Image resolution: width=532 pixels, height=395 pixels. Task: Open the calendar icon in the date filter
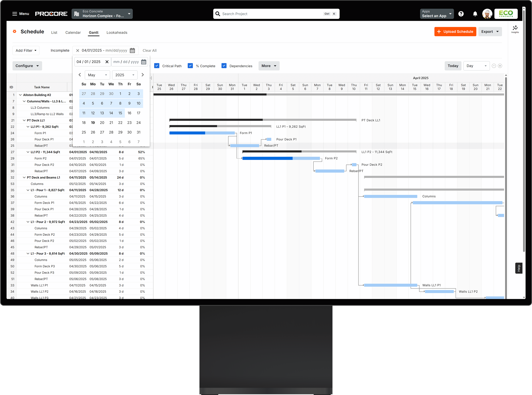132,50
